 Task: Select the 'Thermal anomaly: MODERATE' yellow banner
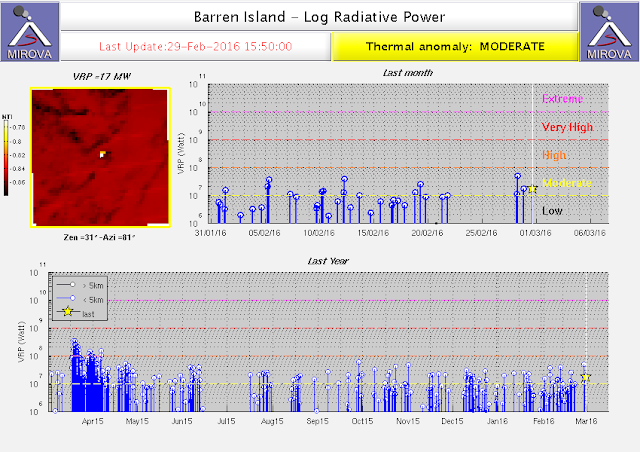456,47
